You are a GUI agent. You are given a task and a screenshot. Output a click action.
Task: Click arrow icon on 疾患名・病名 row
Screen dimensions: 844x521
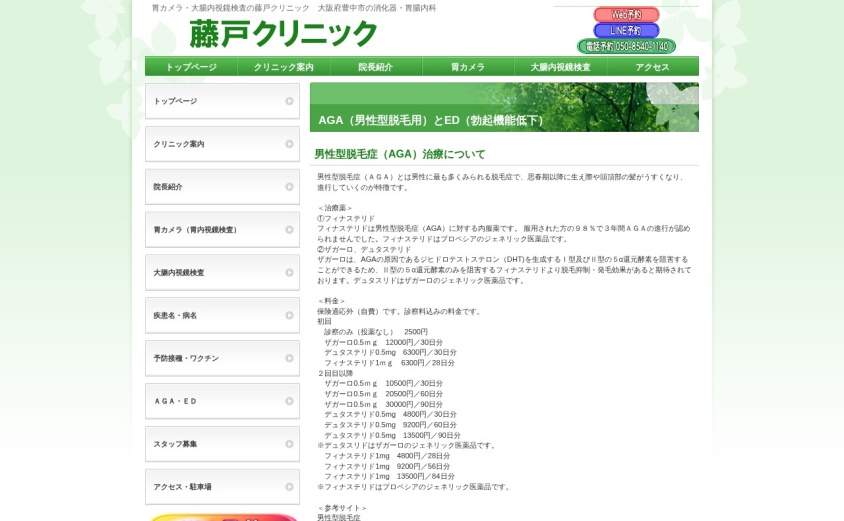290,315
